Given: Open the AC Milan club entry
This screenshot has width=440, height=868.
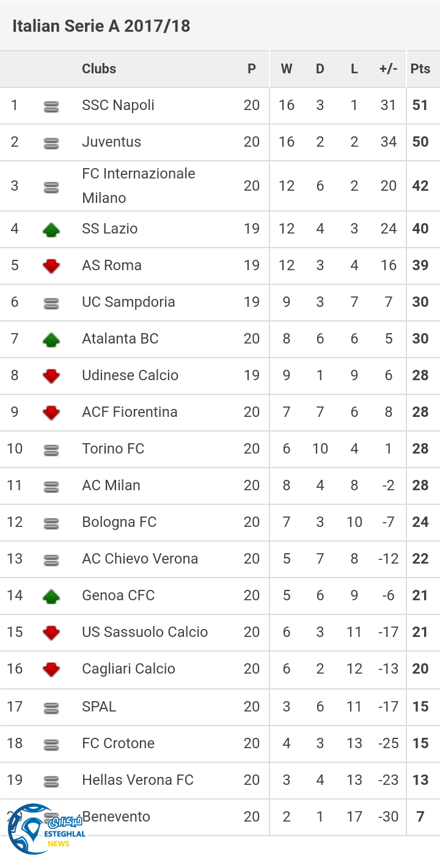Looking at the screenshot, I should tap(111, 485).
